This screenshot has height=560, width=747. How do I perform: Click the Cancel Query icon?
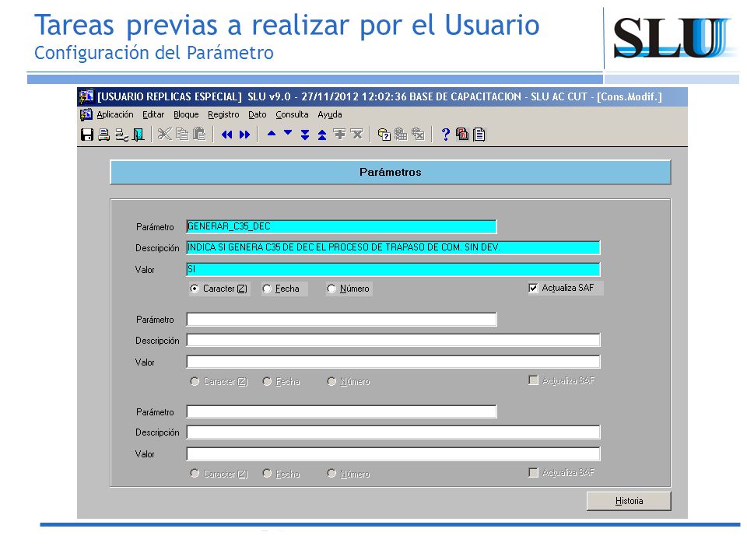418,135
